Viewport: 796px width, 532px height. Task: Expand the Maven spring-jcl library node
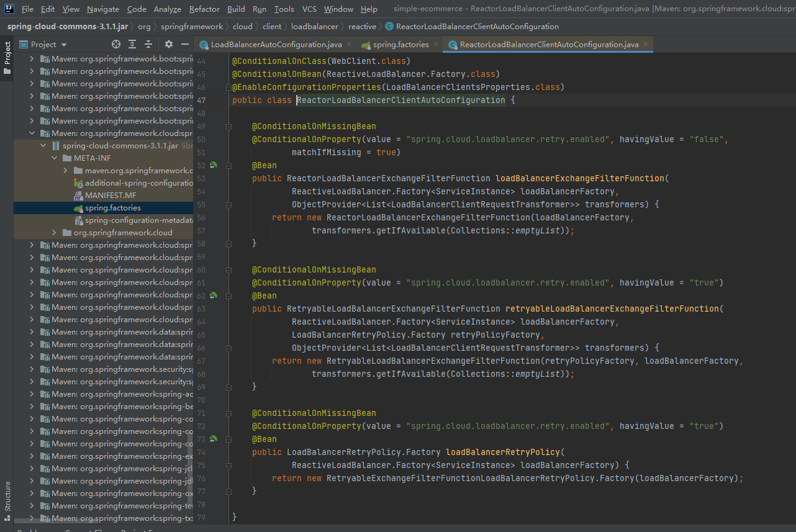pyautogui.click(x=33, y=469)
